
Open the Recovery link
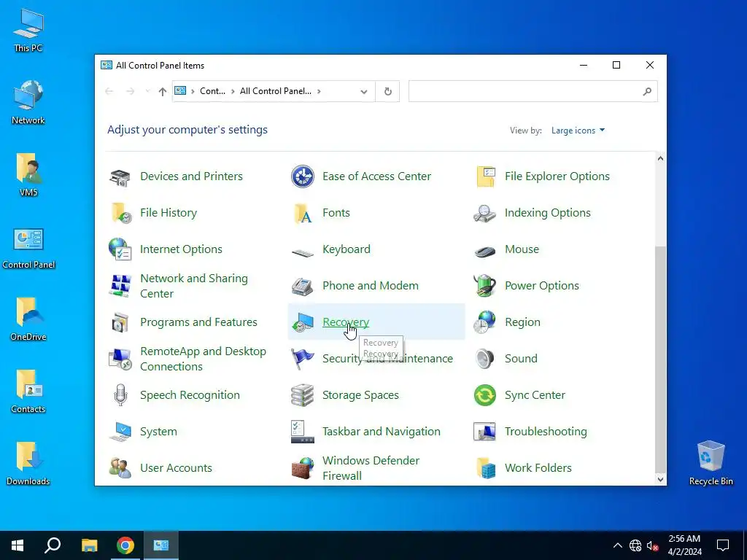click(346, 322)
